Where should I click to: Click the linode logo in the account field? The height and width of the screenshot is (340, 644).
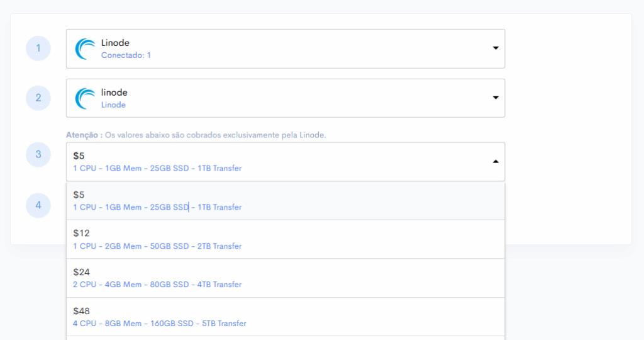coord(85,99)
